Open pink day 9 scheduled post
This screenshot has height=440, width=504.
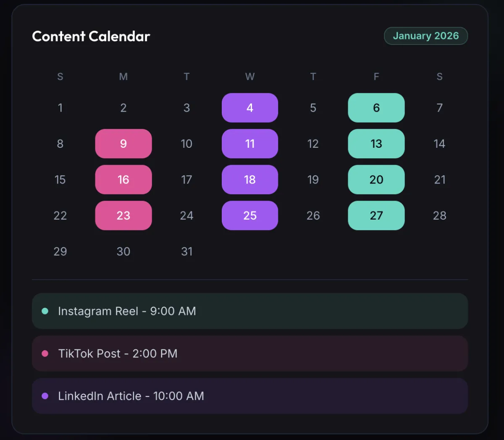click(x=123, y=144)
